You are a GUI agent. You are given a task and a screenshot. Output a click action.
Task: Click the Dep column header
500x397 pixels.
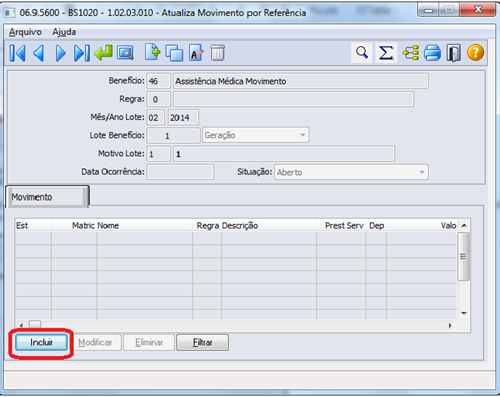click(x=376, y=226)
